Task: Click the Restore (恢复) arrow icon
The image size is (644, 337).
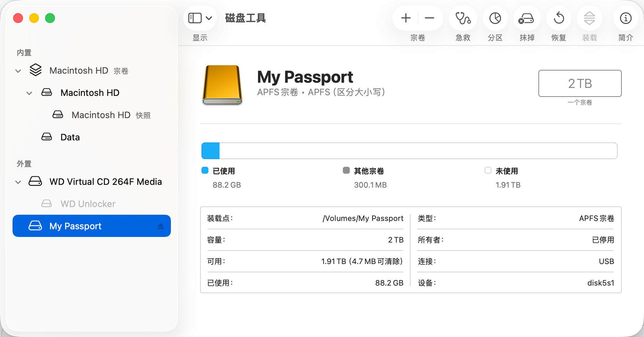Action: (x=559, y=18)
